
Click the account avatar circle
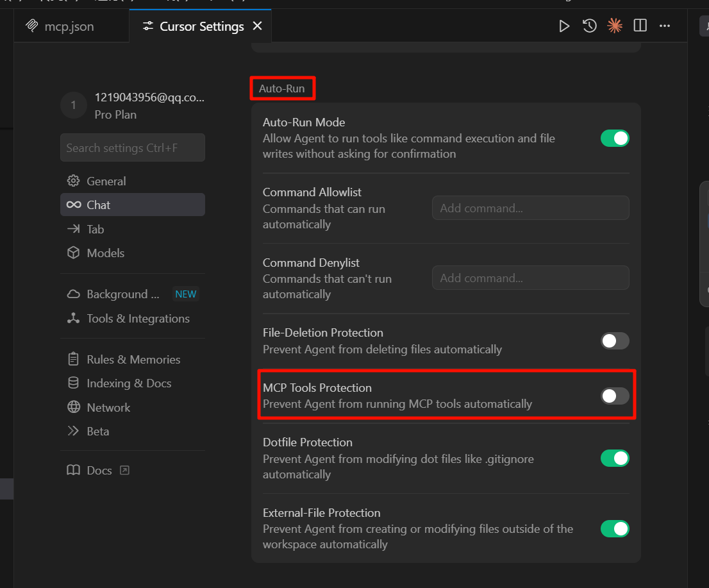(x=73, y=105)
